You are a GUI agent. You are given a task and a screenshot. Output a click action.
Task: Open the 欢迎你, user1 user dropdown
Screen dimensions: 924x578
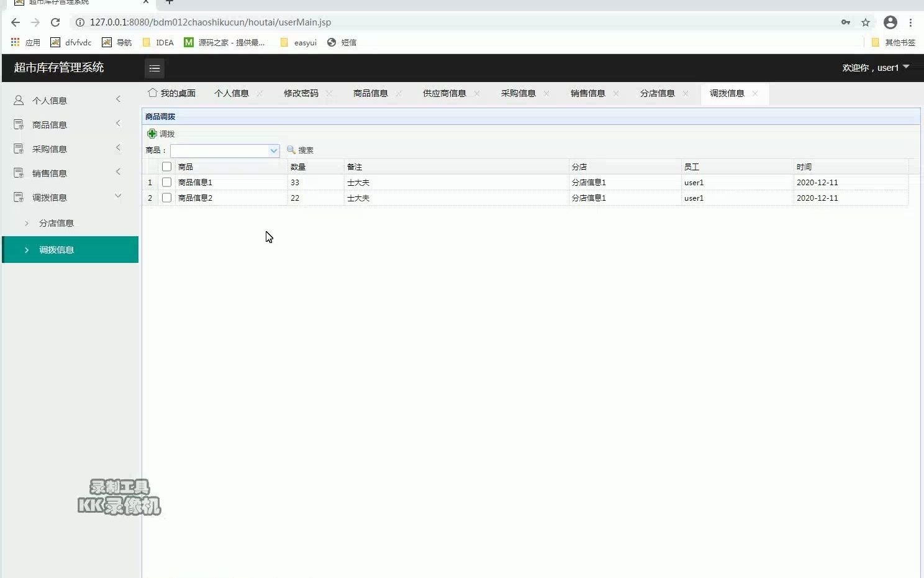click(876, 68)
